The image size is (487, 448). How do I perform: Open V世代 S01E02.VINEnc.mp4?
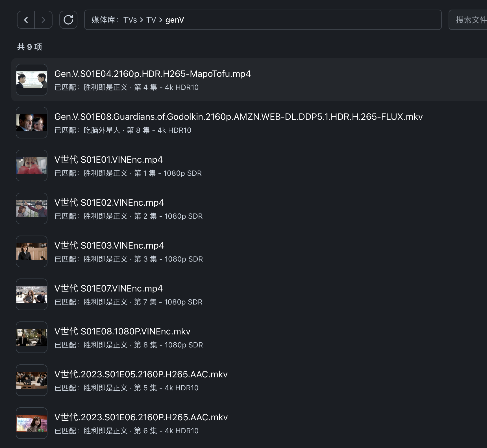109,202
